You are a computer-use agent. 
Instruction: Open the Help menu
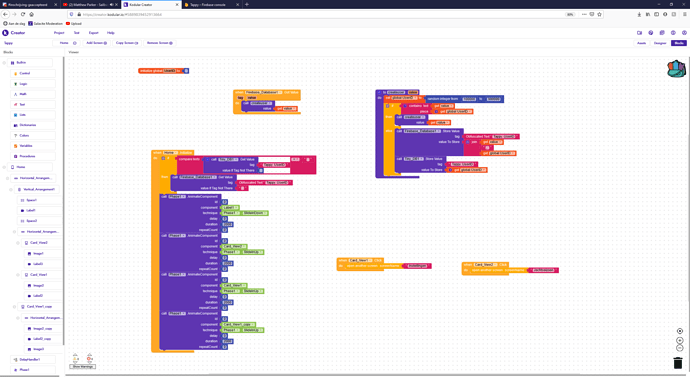(x=111, y=33)
